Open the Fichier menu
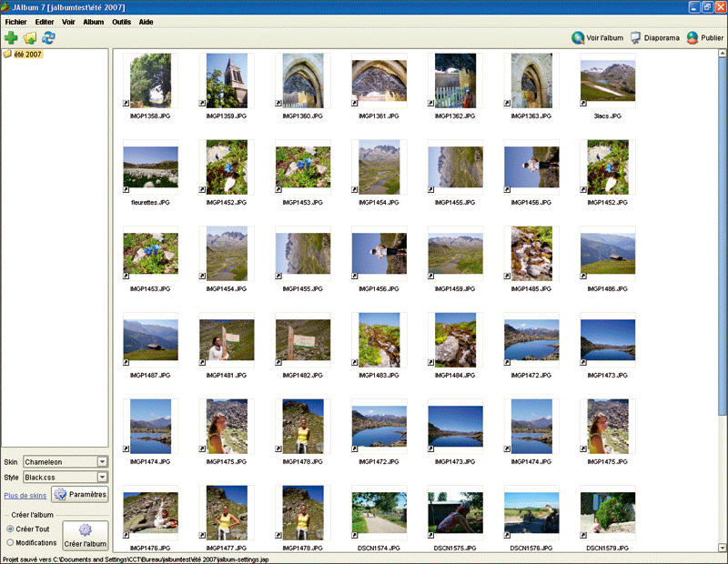 tap(15, 22)
